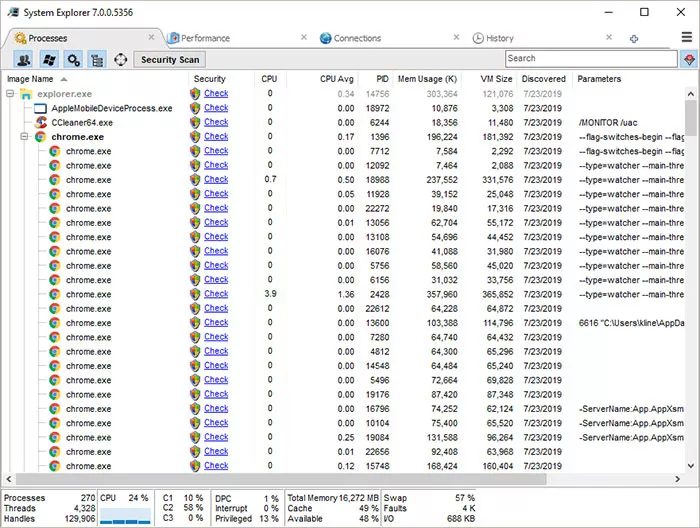Viewport: 700px width, 528px height.
Task: Select the AppleMobileDeviceProcess.exe row name
Action: click(x=112, y=108)
